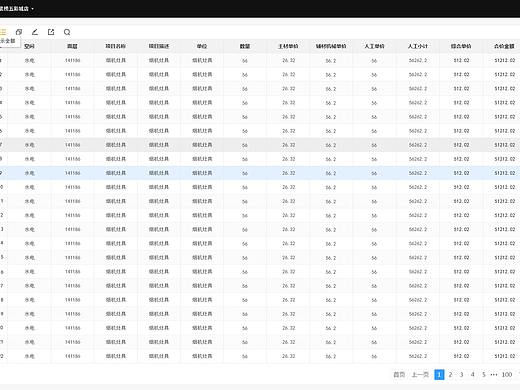The height and width of the screenshot is (390, 520).
Task: Click the 综合单价 column header
Action: coord(461,46)
